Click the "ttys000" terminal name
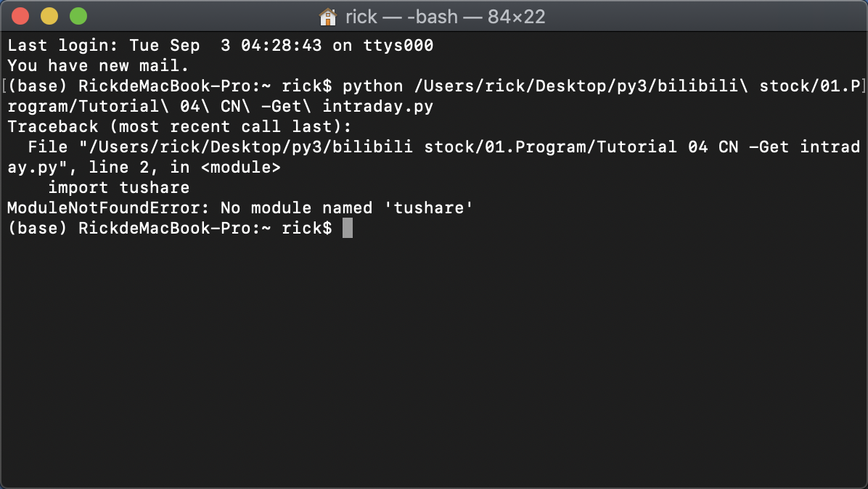 pyautogui.click(x=398, y=46)
